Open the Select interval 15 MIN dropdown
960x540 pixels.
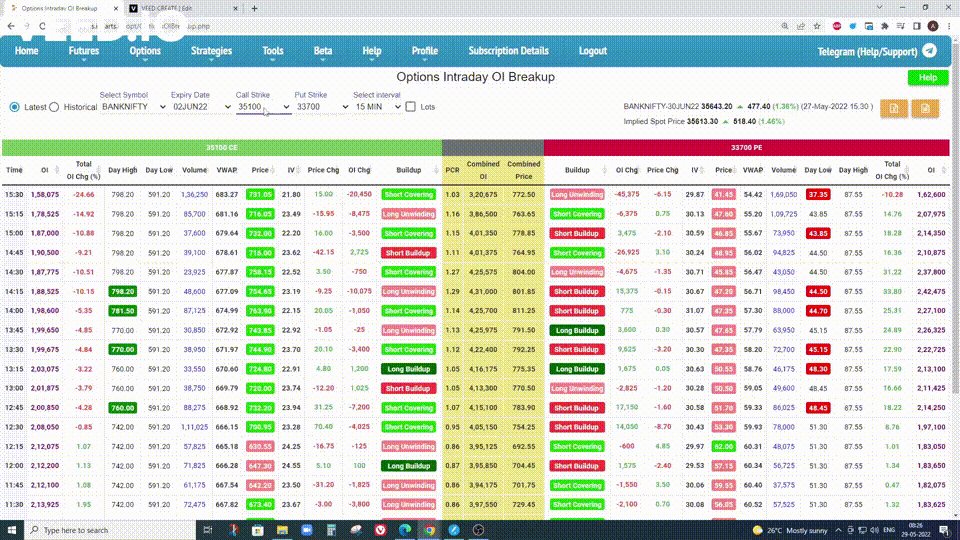click(x=377, y=107)
